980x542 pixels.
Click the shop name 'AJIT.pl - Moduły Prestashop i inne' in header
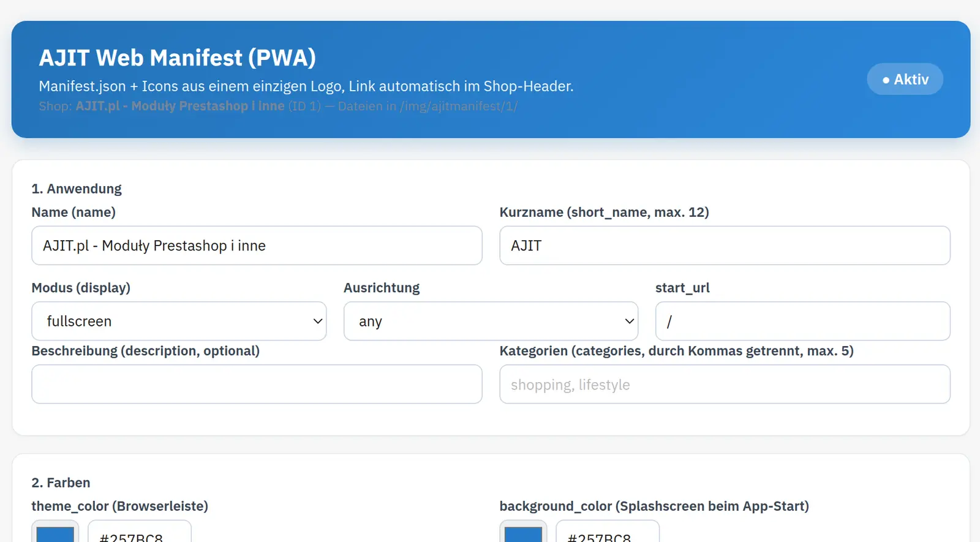pos(180,106)
